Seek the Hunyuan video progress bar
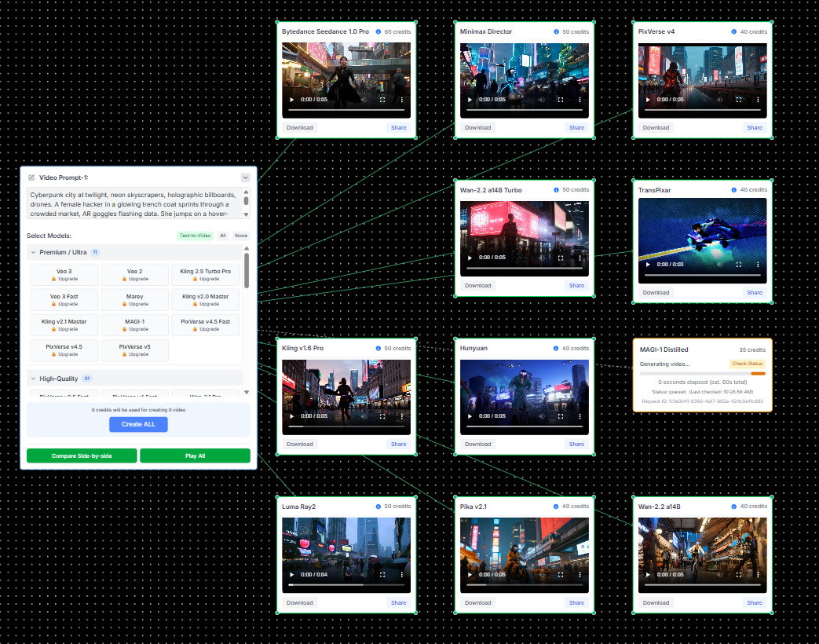The width and height of the screenshot is (819, 644). click(525, 426)
